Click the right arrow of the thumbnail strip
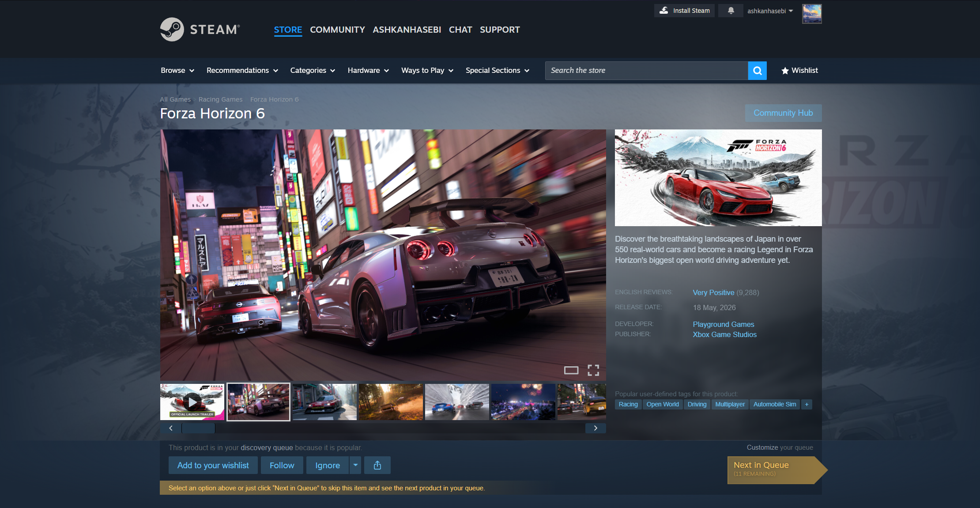Image resolution: width=980 pixels, height=508 pixels. point(596,428)
